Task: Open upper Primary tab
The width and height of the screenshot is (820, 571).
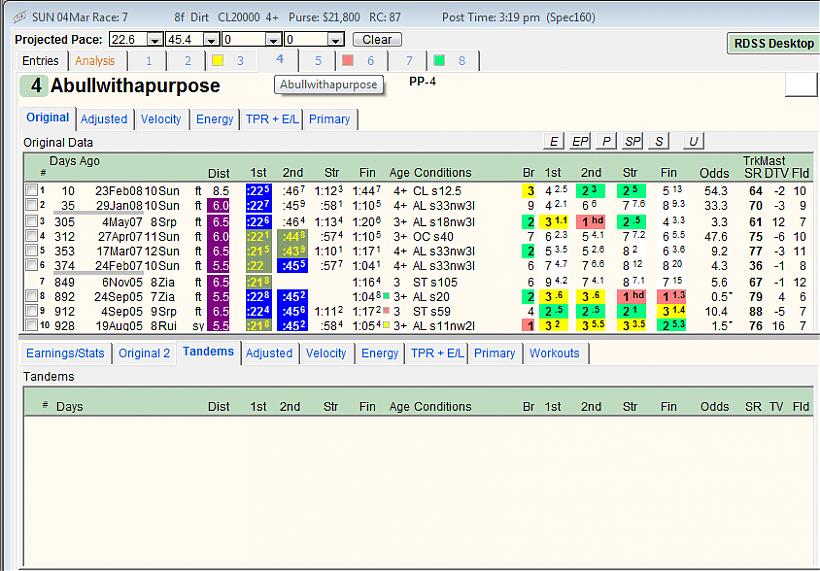Action: click(329, 119)
